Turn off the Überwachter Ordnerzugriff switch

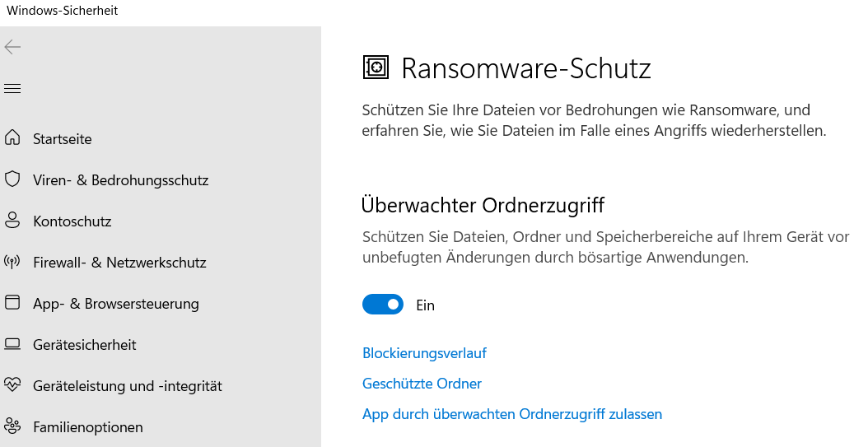point(383,305)
